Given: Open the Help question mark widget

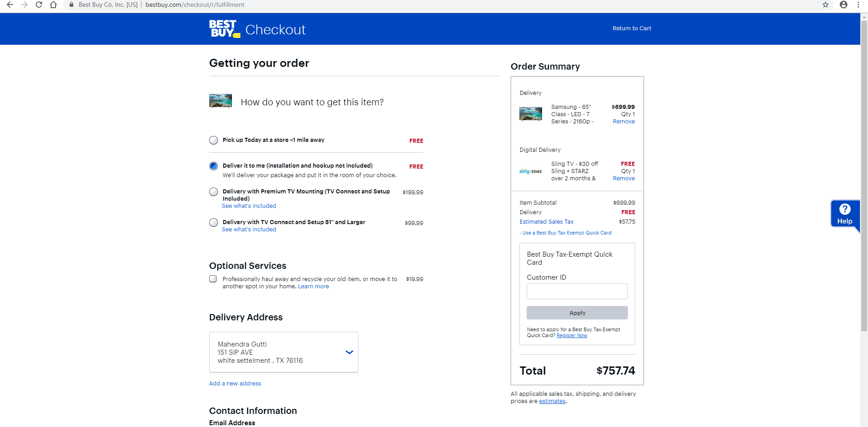Looking at the screenshot, I should 844,213.
